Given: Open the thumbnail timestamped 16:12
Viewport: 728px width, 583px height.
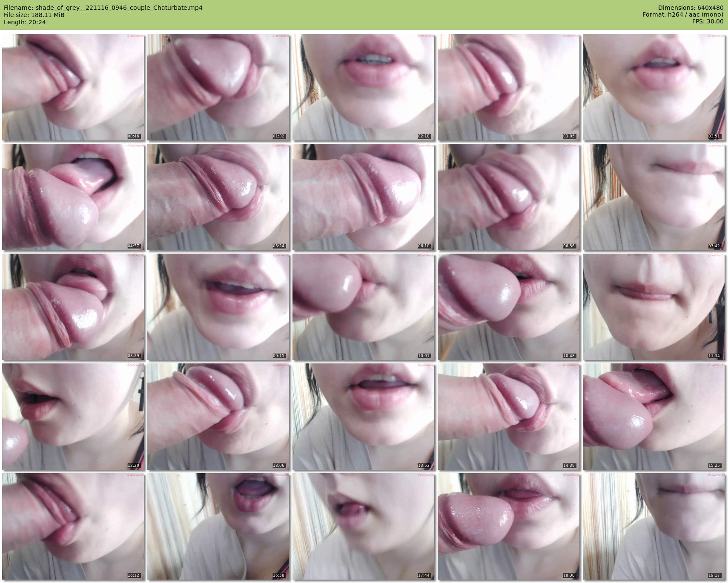Looking at the screenshot, I should [73, 526].
